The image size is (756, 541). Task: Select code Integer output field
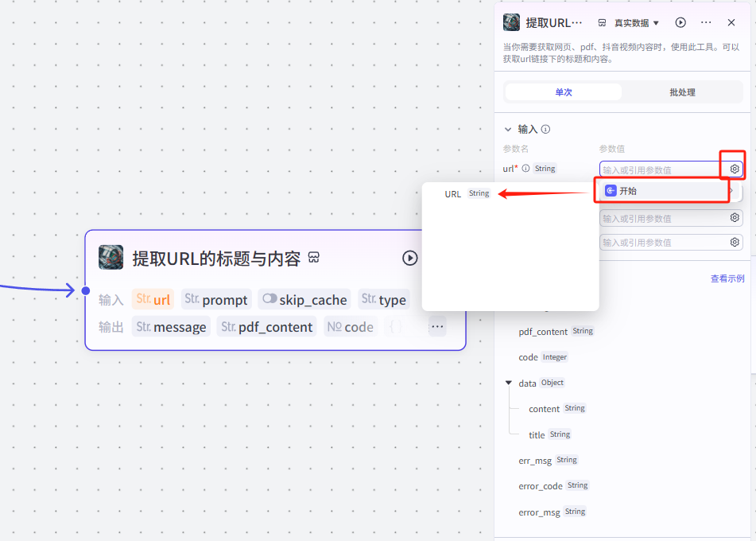[x=544, y=357]
